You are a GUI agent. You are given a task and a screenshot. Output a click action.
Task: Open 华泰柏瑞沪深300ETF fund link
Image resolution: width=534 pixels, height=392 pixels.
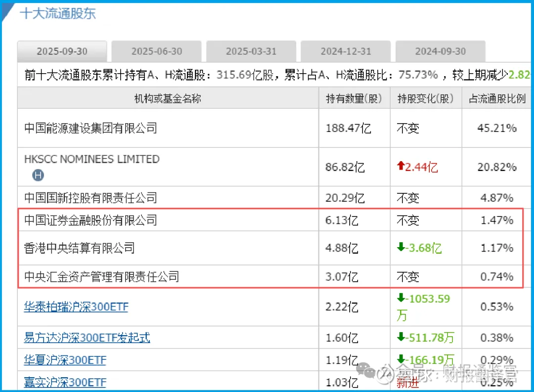click(x=76, y=307)
